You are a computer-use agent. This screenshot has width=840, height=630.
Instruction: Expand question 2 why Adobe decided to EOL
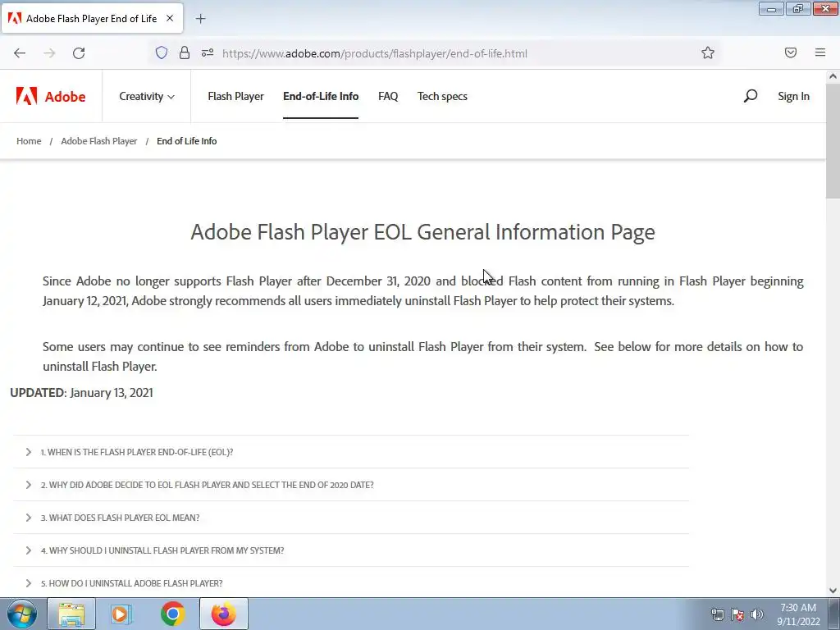(x=351, y=485)
